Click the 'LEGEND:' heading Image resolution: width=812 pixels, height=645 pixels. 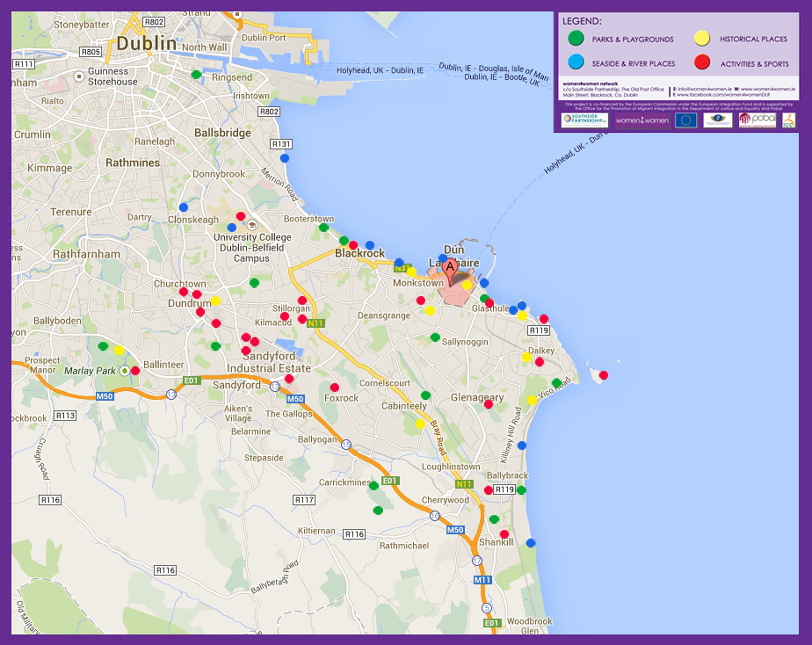[x=582, y=21]
